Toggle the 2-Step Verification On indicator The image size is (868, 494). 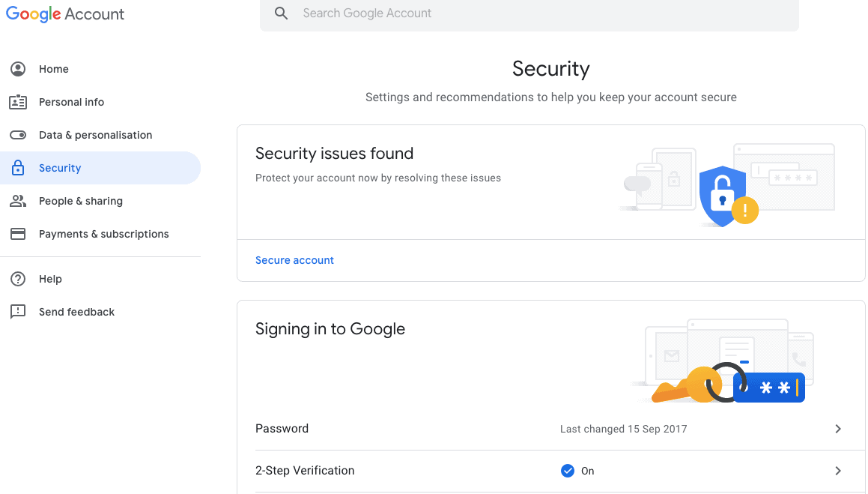click(568, 471)
